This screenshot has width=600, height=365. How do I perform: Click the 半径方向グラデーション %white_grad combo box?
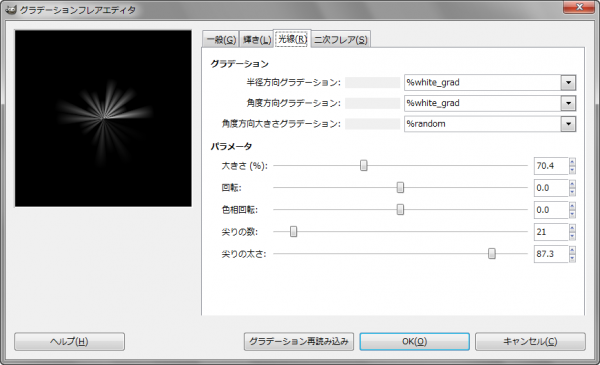490,83
